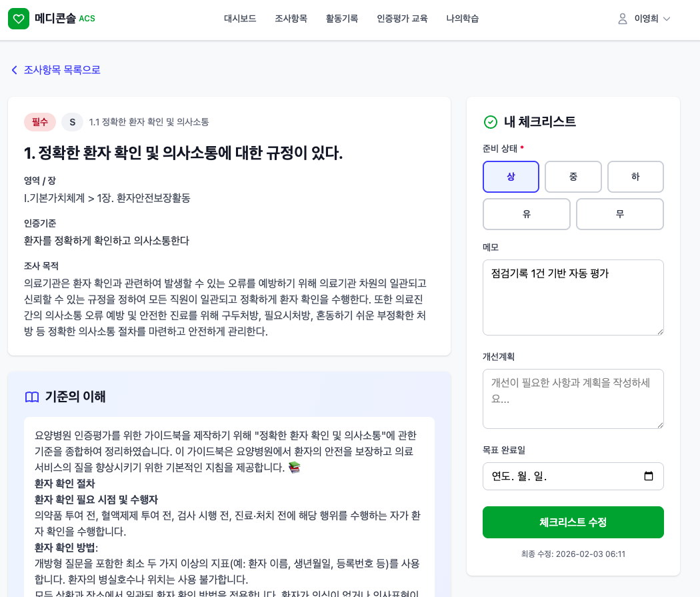
Task: Click the 필수 badge on the survey item
Action: (39, 122)
